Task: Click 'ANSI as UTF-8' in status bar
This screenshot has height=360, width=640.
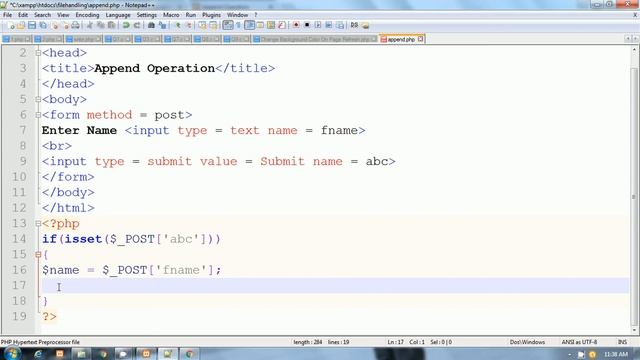Action: [579, 342]
